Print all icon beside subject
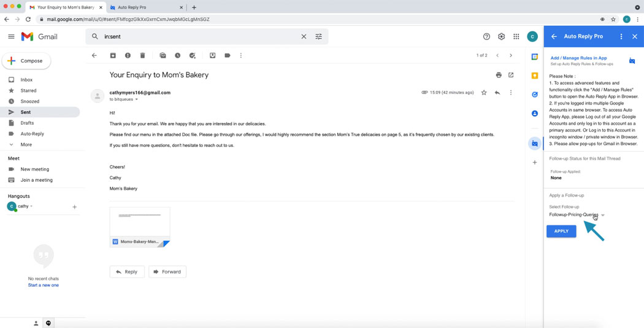Screen dimensions: 644x328 coord(499,75)
